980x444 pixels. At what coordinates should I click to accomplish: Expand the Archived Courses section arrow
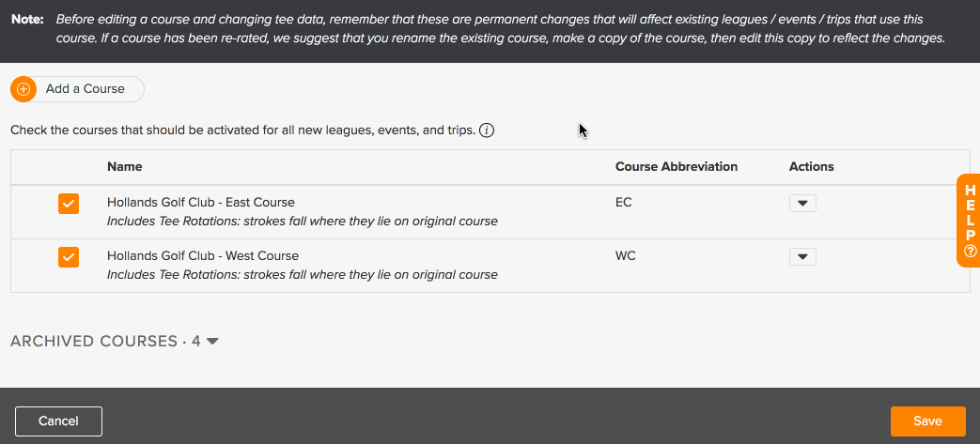tap(212, 342)
